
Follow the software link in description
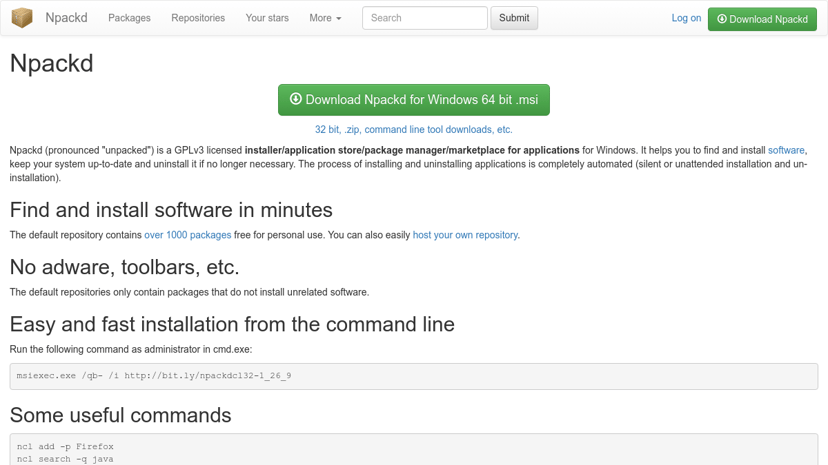tap(786, 150)
